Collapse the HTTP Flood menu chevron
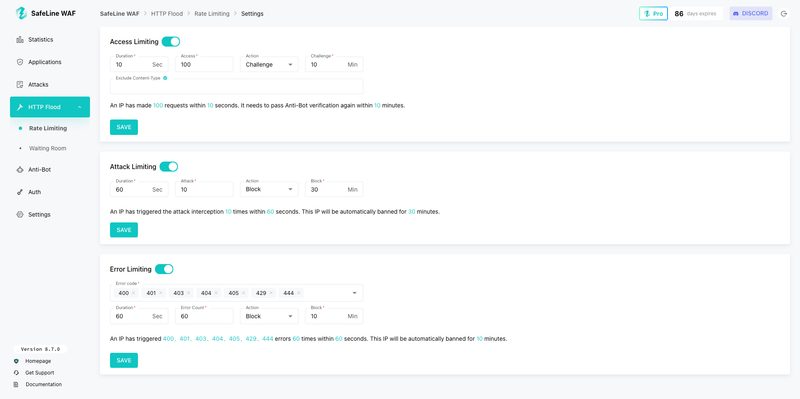800x399 pixels. 80,107
